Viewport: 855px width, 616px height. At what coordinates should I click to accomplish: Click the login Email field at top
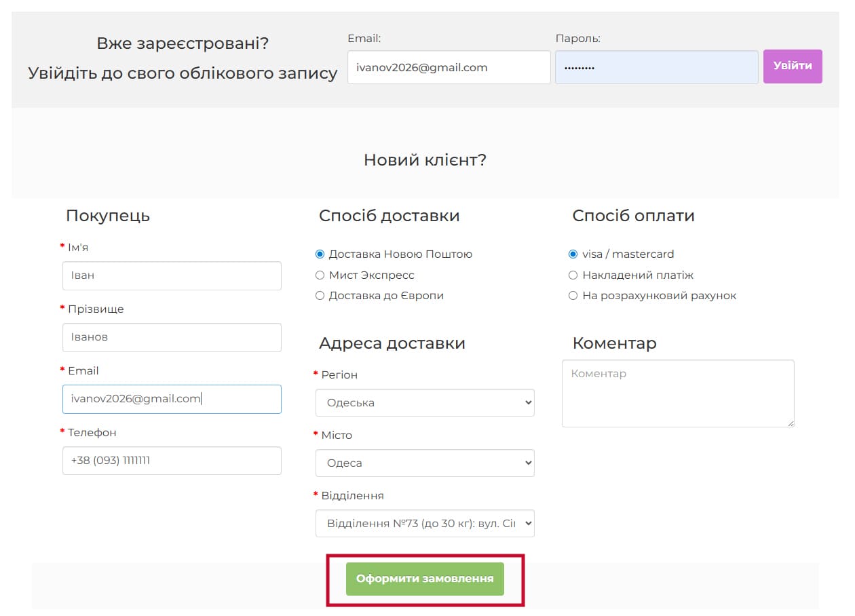pos(449,67)
